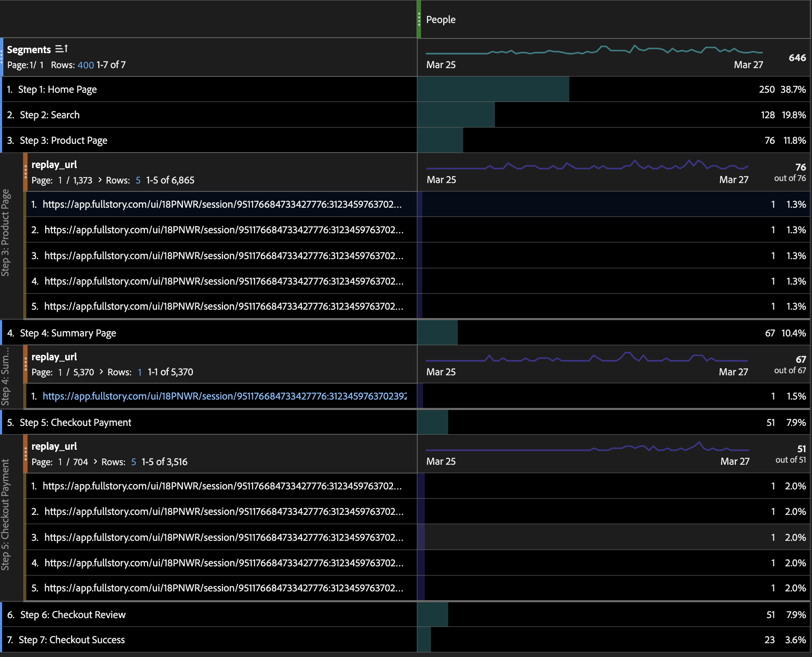Click the Home Page bar in People column

click(493, 89)
